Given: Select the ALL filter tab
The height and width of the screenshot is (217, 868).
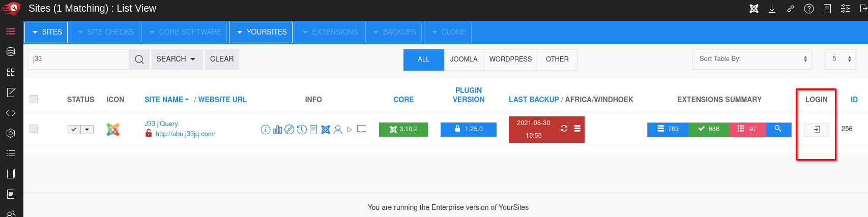Looking at the screenshot, I should [424, 60].
